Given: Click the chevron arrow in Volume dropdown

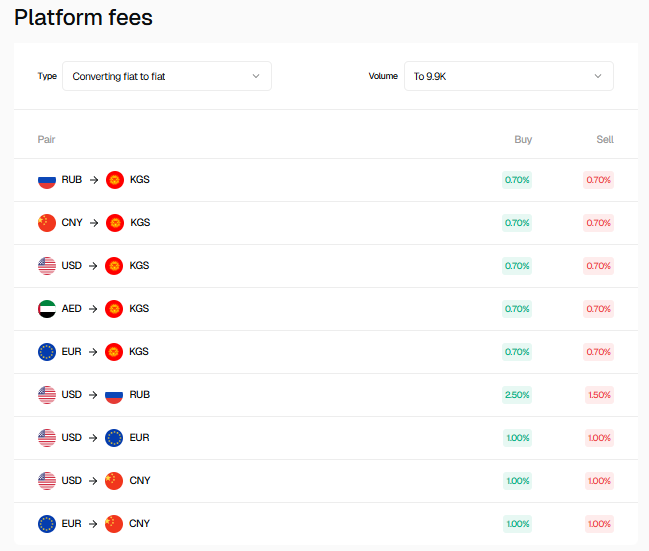Looking at the screenshot, I should pyautogui.click(x=598, y=76).
